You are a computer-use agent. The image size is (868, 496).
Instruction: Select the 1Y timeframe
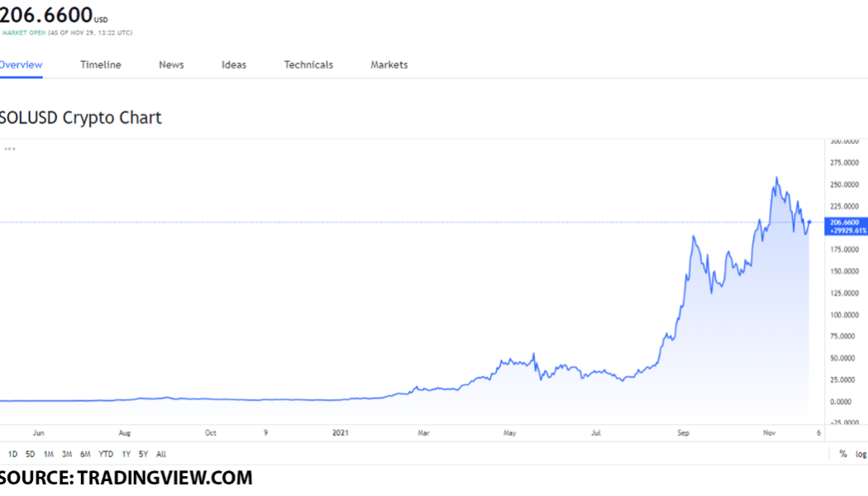125,454
